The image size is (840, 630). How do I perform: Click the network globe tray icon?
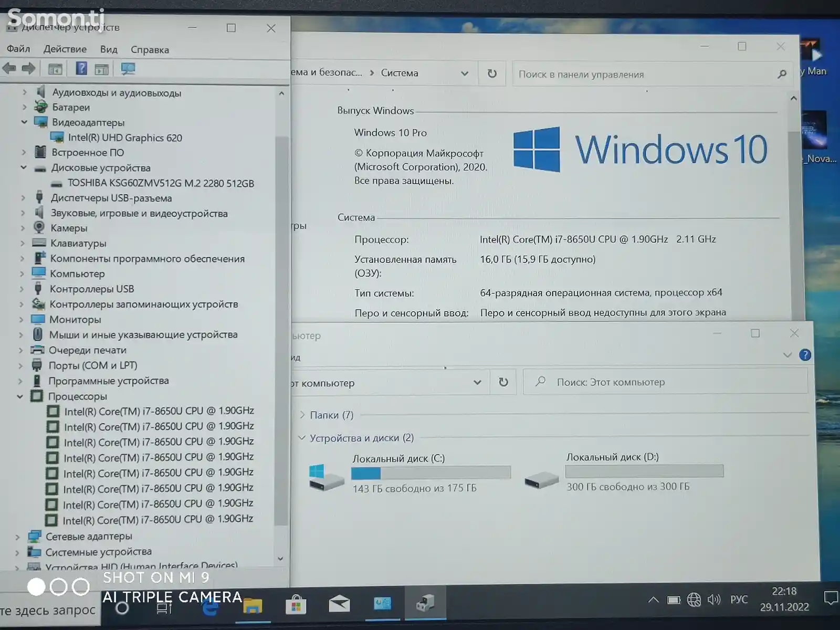coord(694,600)
